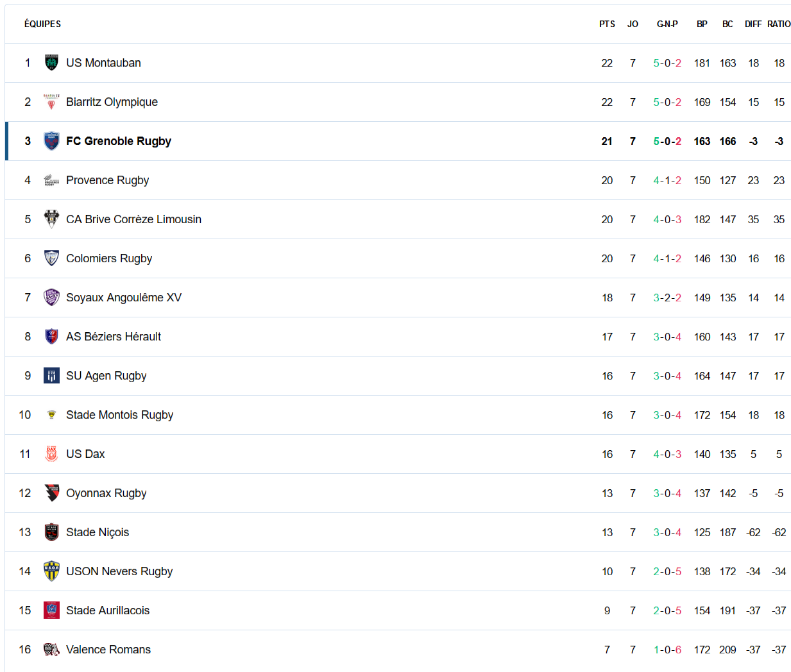Select the FC Grenoble Rugby team name

pyautogui.click(x=119, y=141)
